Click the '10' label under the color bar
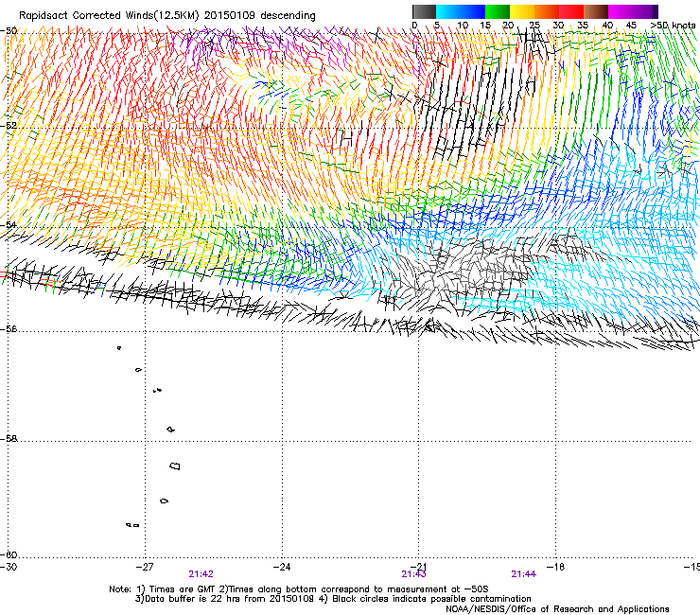Screen dimensions: 700x615 click(463, 26)
